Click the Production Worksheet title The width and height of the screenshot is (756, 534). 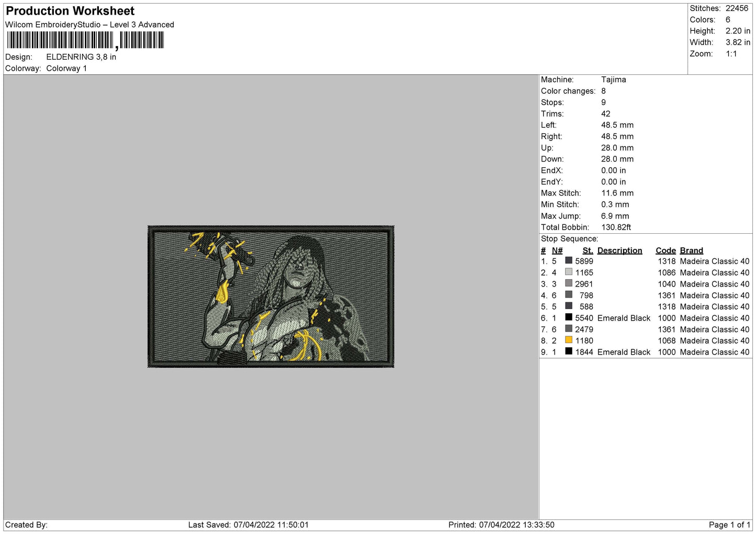point(70,11)
